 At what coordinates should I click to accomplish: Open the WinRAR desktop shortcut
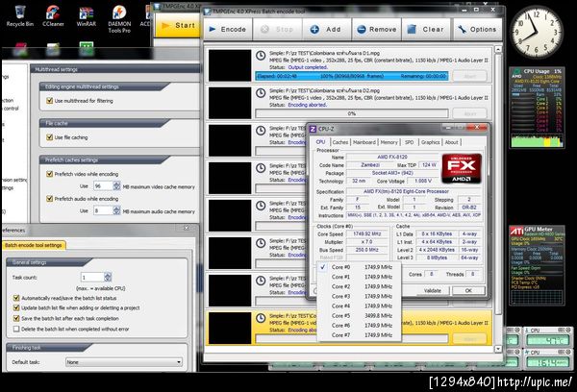87,16
